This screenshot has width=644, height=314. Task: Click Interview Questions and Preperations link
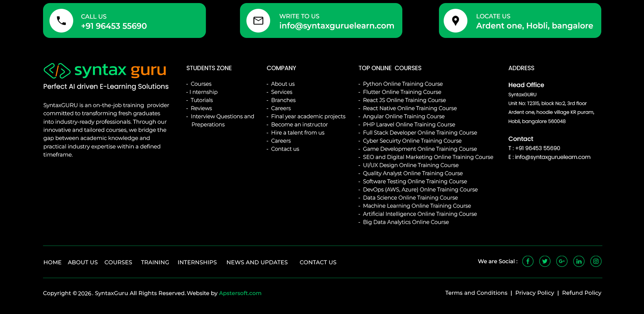222,117
